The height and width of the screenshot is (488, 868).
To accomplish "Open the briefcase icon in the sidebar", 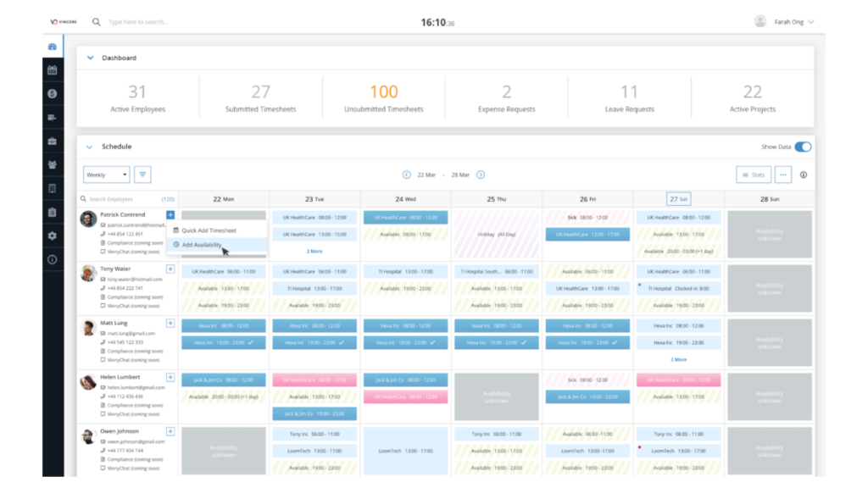I will tap(53, 141).
